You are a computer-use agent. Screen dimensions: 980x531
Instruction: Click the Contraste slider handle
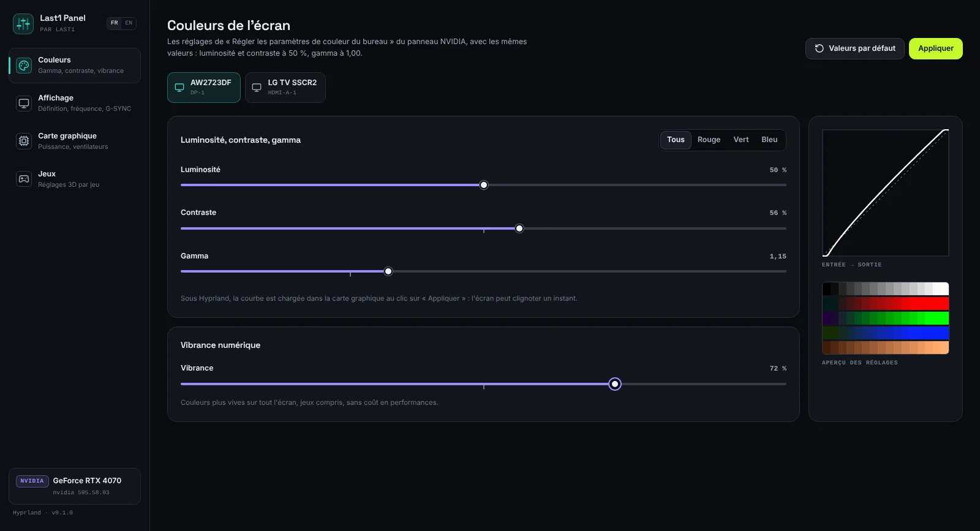[519, 228]
